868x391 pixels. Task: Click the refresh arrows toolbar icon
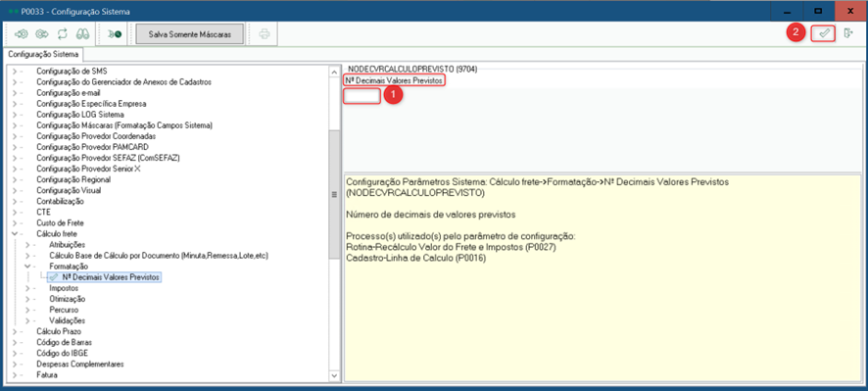pos(62,34)
